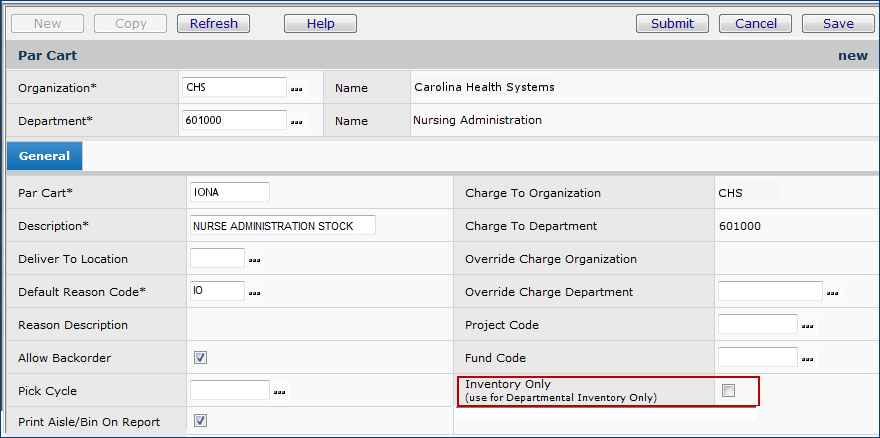Click the Par Cart name field
The height and width of the screenshot is (438, 880).
(x=229, y=192)
